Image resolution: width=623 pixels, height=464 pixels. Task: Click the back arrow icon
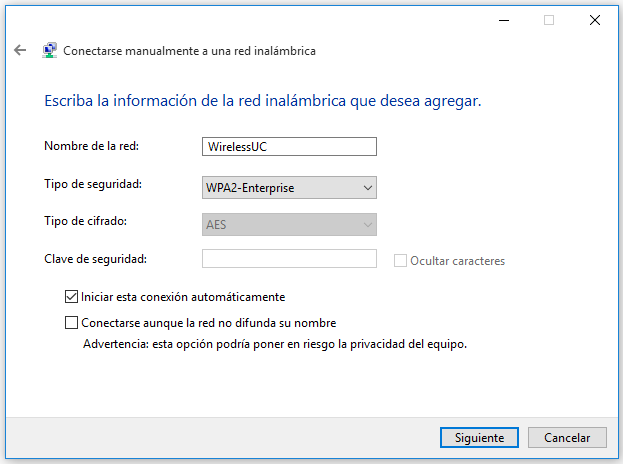coord(20,50)
